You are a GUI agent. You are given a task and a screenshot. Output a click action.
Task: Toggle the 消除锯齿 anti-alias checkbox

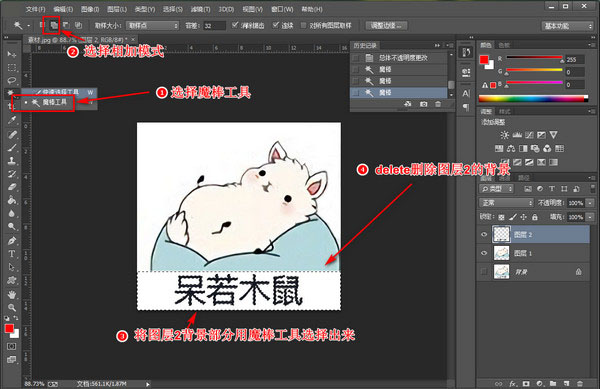tap(235, 25)
